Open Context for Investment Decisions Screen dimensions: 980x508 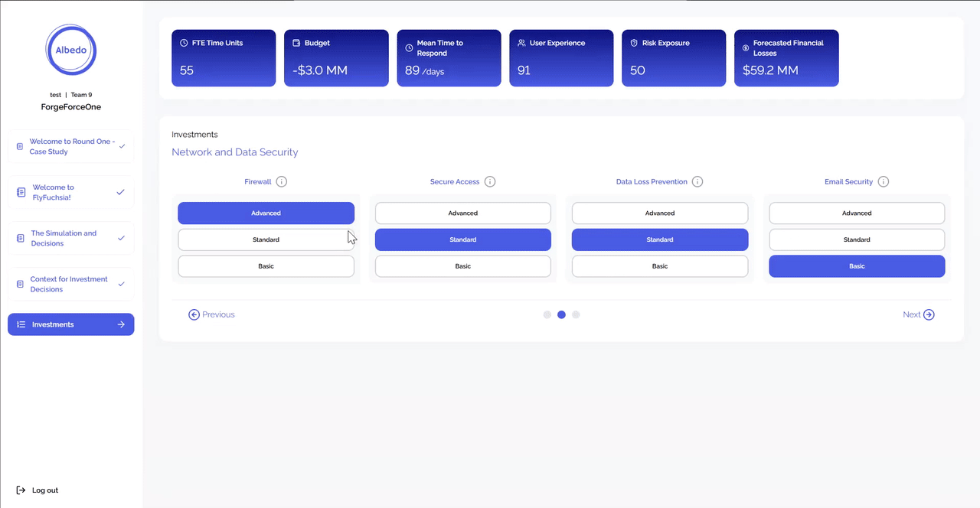71,285
